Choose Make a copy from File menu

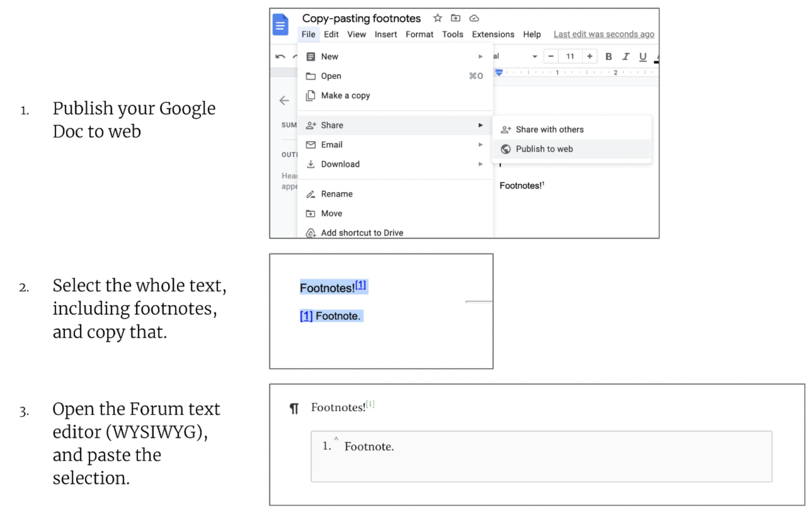[345, 96]
